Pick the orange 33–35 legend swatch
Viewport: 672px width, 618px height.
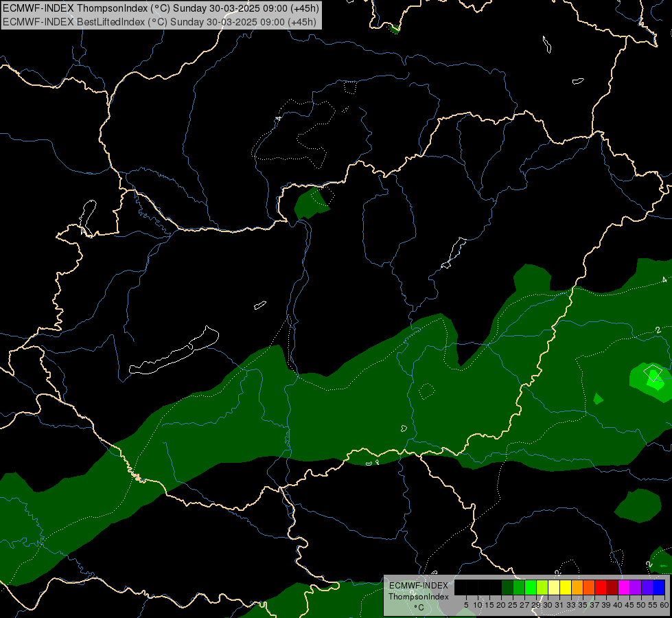coord(577,587)
